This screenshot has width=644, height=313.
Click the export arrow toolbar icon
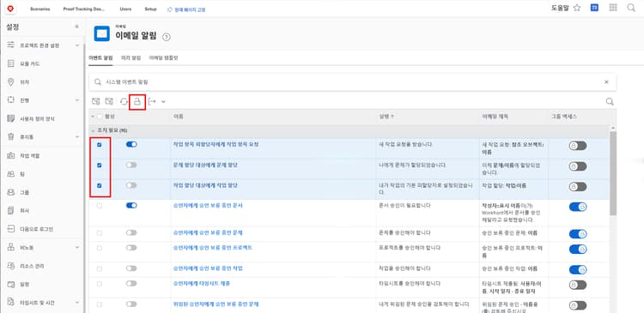coord(152,101)
